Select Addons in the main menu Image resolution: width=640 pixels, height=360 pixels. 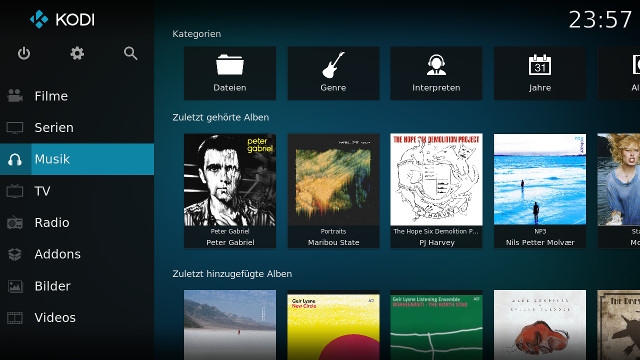pos(77,254)
